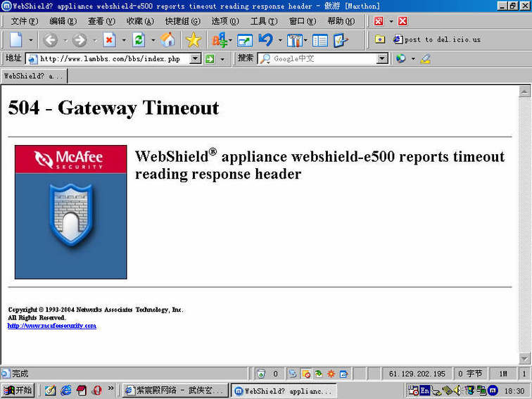Open the Undo button dropdown arrow
Viewport: 532px width, 399px height.
pyautogui.click(x=280, y=40)
